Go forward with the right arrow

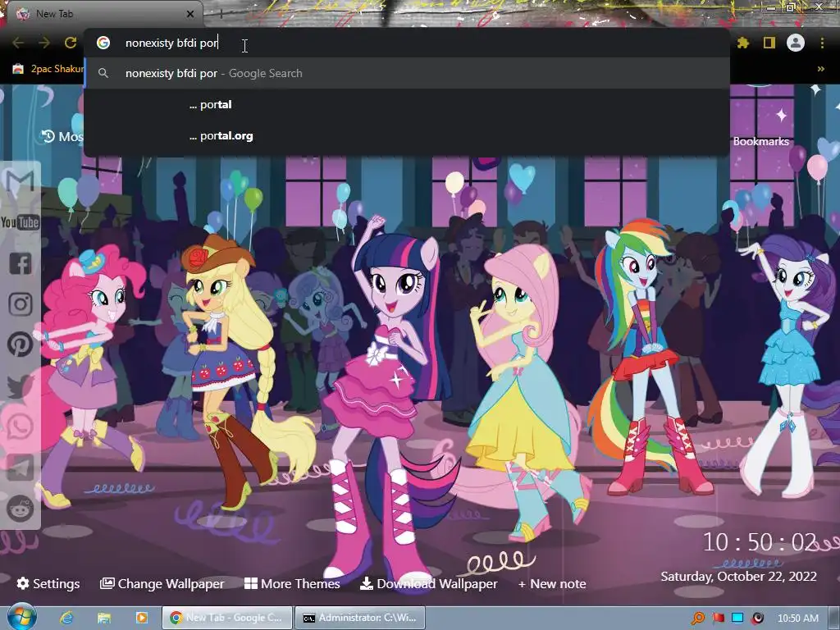[44, 43]
